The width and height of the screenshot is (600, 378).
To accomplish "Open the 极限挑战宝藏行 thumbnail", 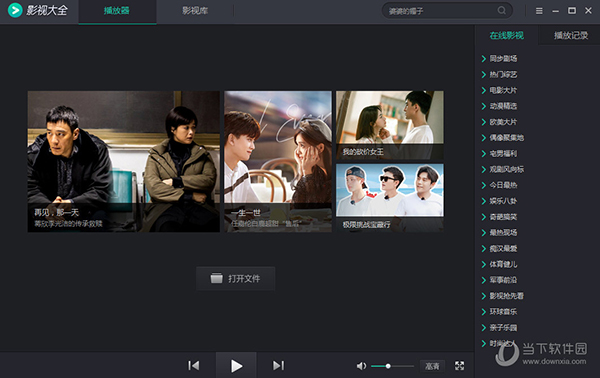I will click(x=390, y=198).
